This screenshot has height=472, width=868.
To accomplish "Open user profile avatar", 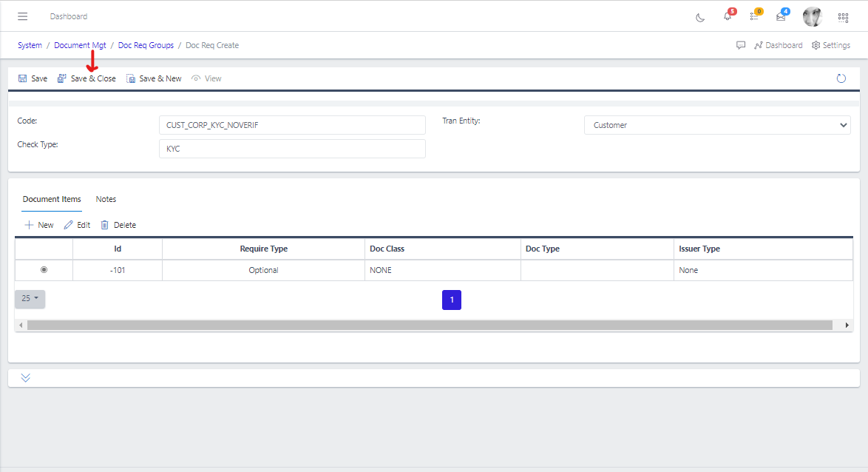I will click(813, 16).
